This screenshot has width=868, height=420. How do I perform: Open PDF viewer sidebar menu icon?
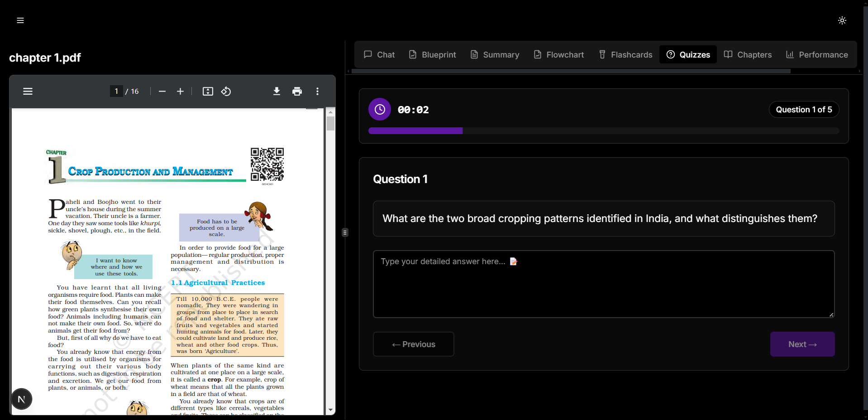(x=28, y=92)
